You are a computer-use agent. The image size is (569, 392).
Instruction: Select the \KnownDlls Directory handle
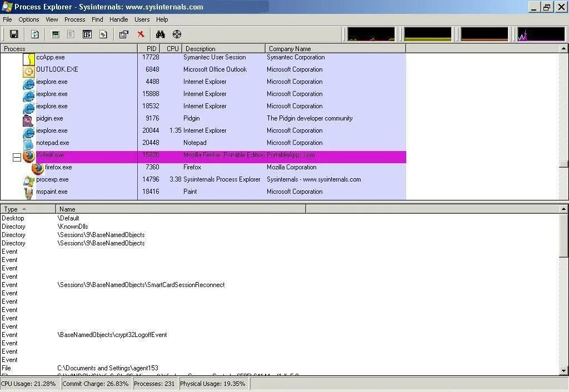(x=279, y=227)
